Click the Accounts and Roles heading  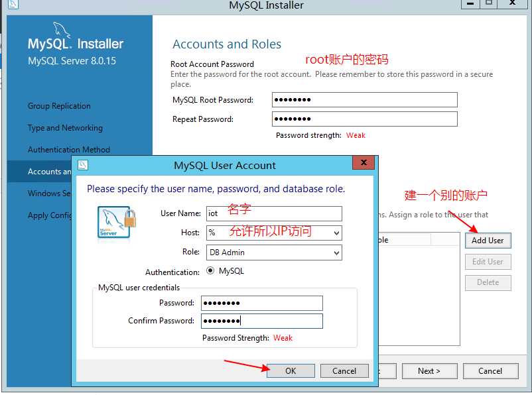click(227, 44)
